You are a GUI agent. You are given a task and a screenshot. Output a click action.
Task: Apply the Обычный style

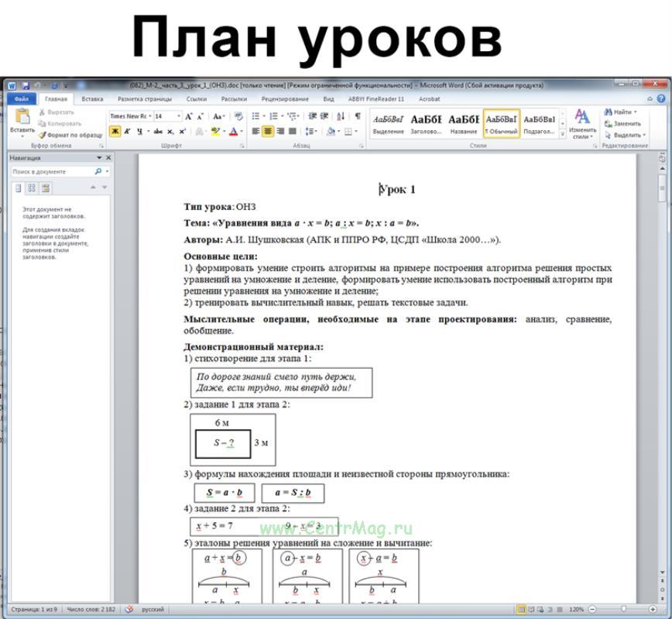click(x=502, y=123)
